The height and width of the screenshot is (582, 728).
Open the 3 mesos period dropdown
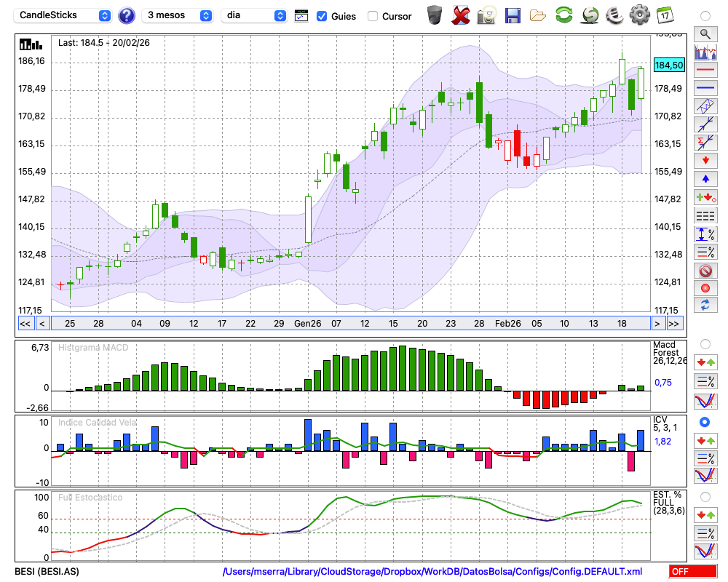[x=178, y=15]
